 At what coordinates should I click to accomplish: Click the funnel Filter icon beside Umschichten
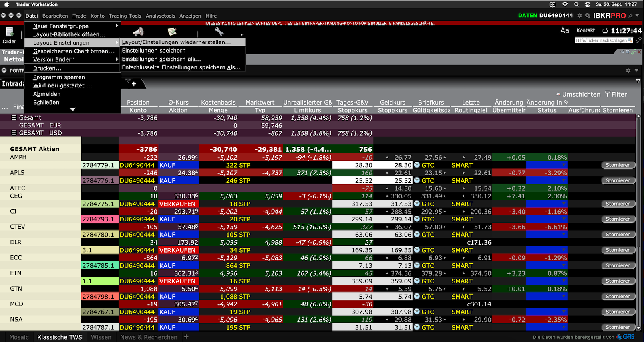click(x=607, y=94)
